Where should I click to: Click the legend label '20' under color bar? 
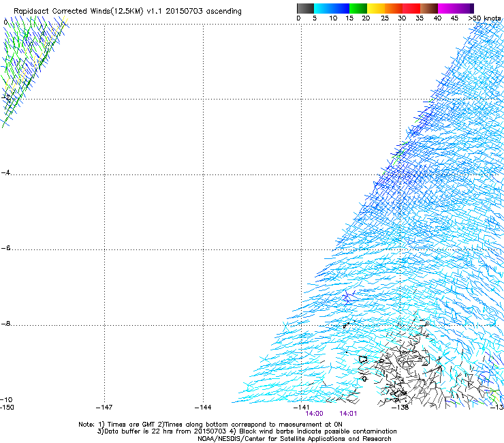click(x=366, y=18)
